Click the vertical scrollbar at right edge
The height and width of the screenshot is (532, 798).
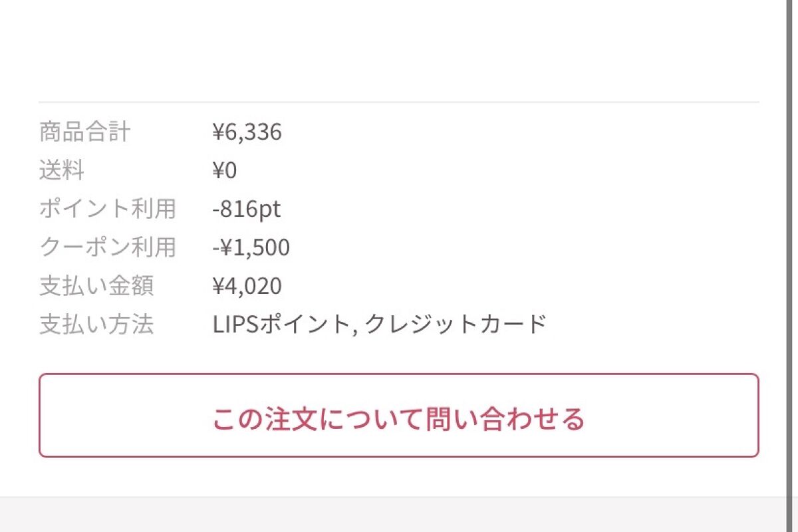(x=789, y=266)
